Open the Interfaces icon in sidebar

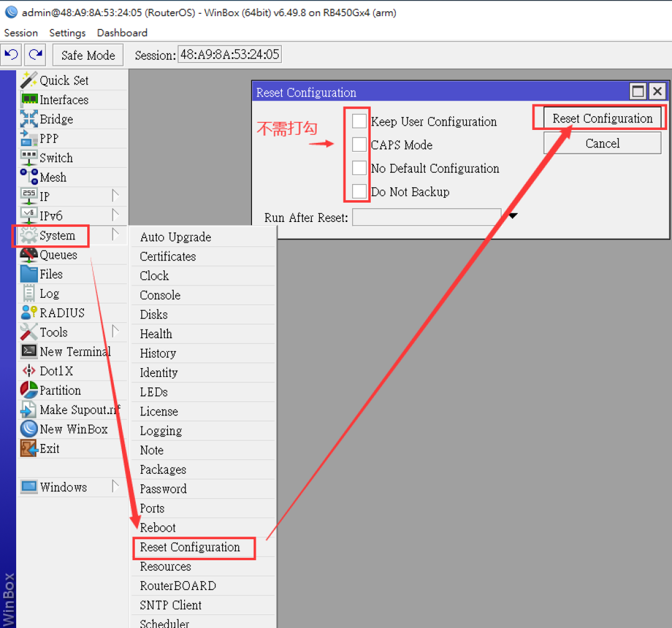(29, 99)
